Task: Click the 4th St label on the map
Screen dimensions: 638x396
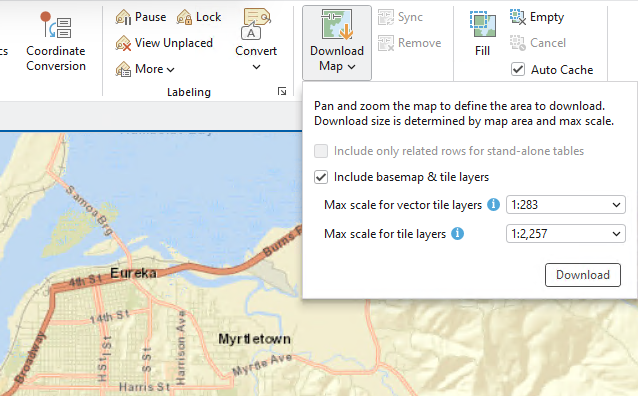Action: [85, 280]
